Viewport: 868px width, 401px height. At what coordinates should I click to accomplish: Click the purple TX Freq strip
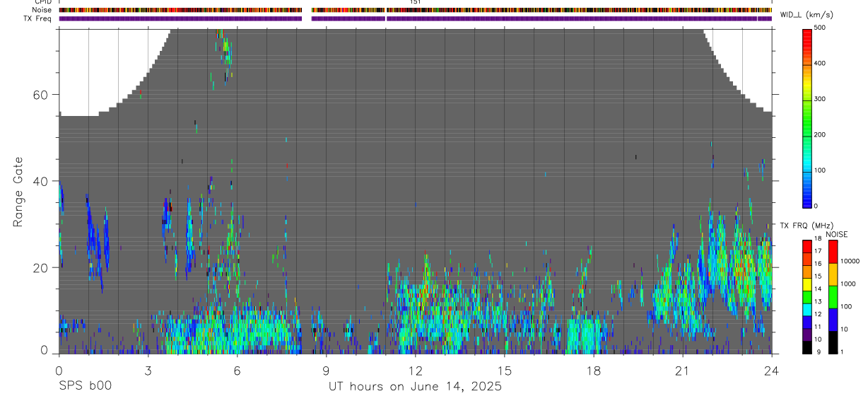[416, 19]
